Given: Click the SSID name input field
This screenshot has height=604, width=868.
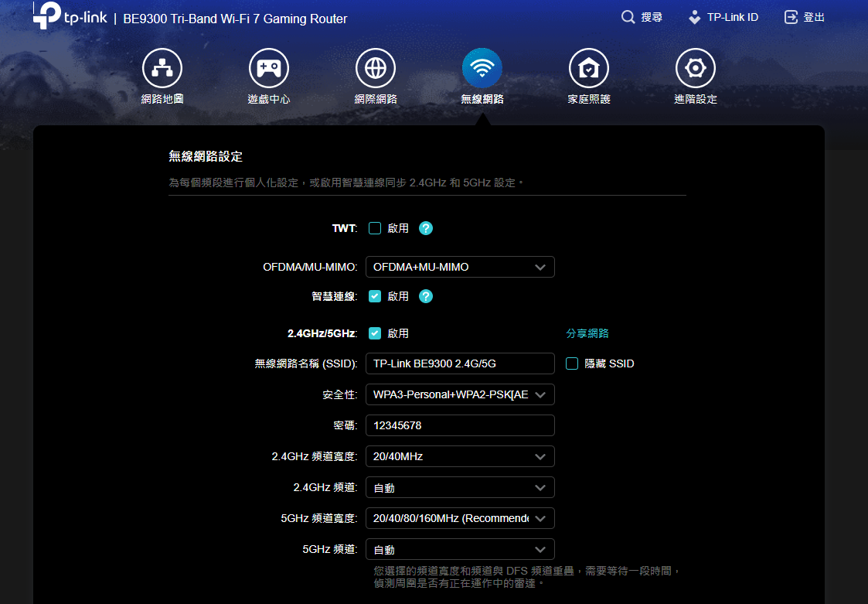Looking at the screenshot, I should click(x=460, y=363).
